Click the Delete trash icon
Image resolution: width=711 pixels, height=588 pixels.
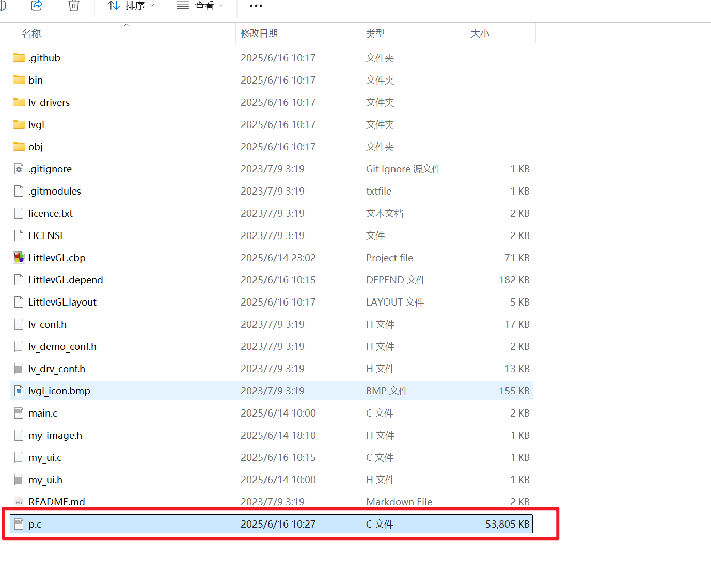(x=73, y=6)
